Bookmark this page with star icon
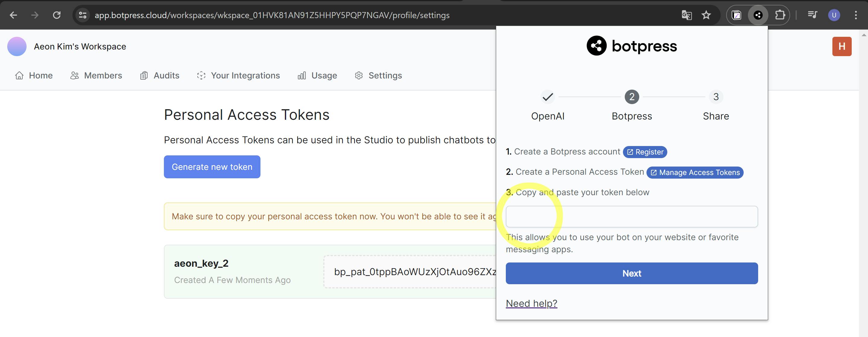Screen dimensions: 868x337 (706, 15)
